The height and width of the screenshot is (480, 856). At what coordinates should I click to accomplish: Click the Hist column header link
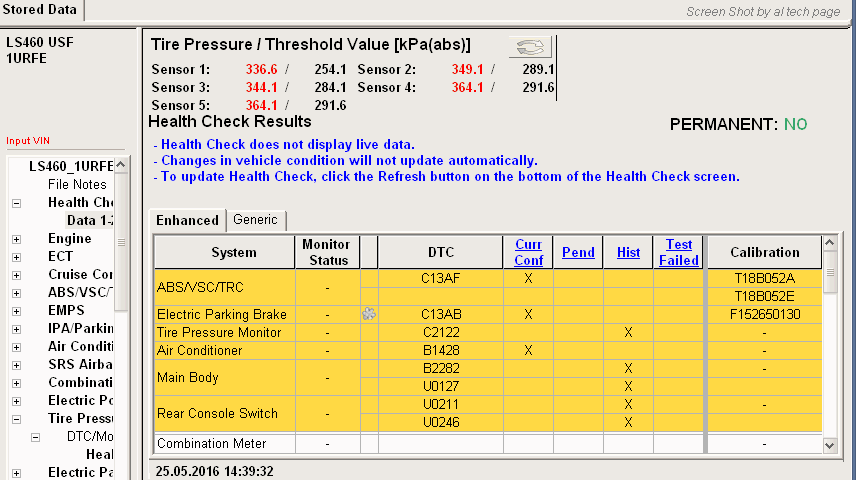[x=628, y=253]
